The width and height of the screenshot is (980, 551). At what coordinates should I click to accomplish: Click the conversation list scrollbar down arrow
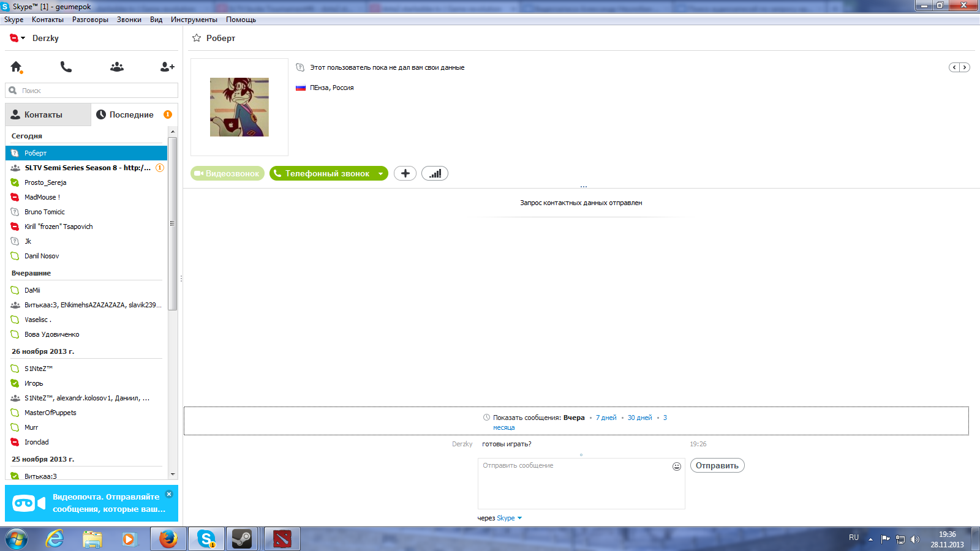tap(173, 474)
